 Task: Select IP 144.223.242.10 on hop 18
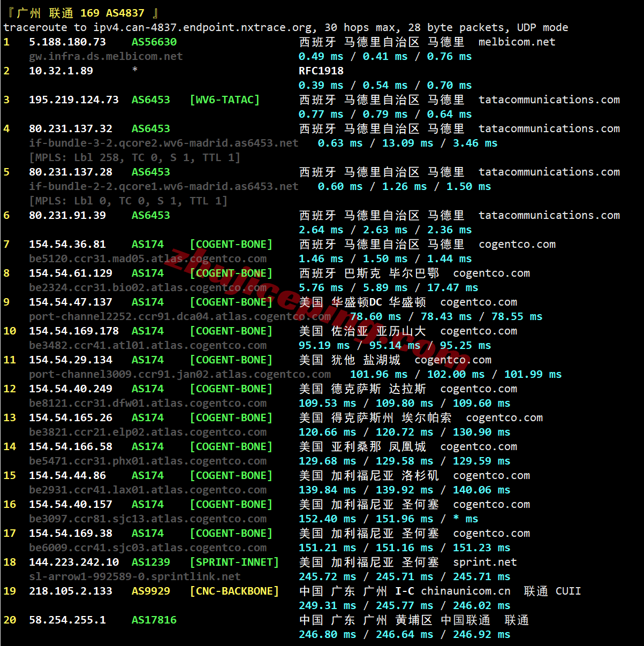[74, 562]
